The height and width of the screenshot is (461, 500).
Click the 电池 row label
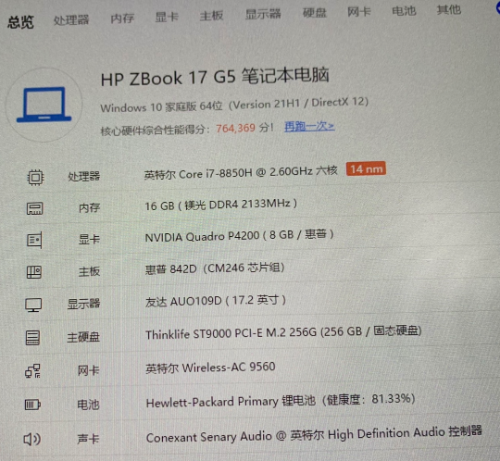(x=88, y=404)
